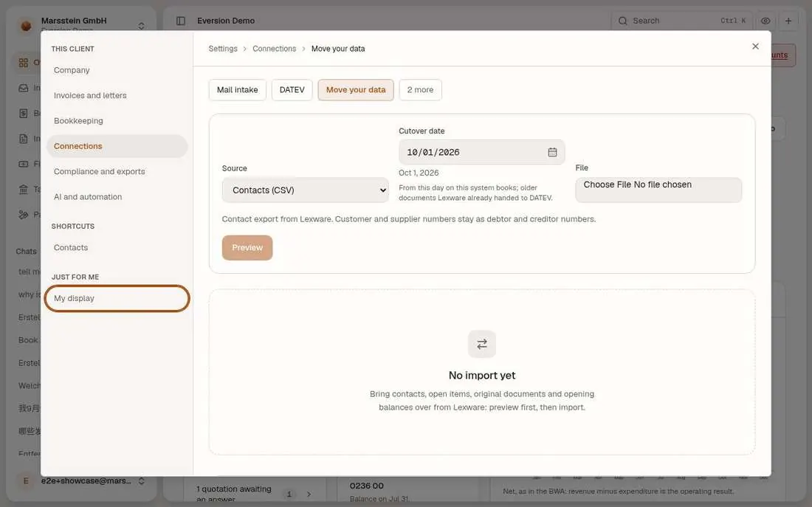Click the magnifier icon in the Search box
Image resolution: width=812 pixels, height=507 pixels.
[x=622, y=21]
